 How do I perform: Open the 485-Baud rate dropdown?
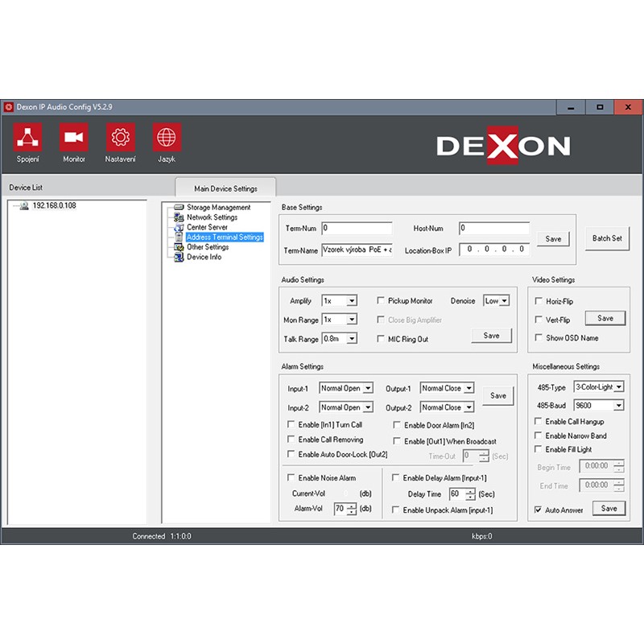(617, 406)
